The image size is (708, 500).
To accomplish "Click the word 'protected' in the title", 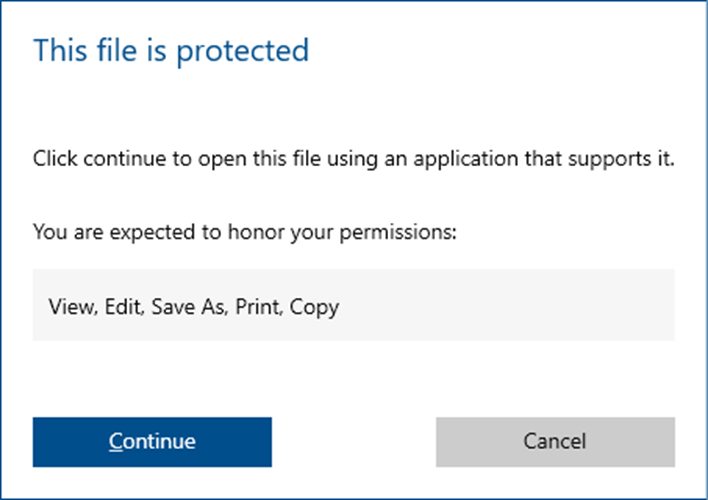I will (x=242, y=50).
